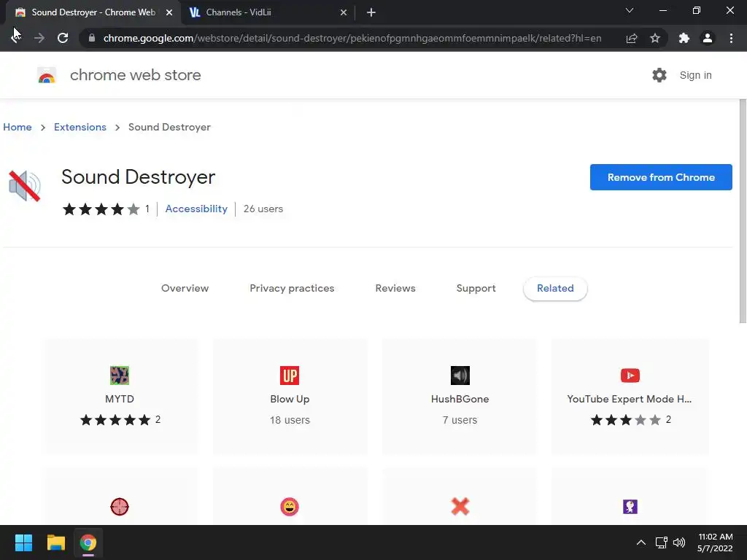Image resolution: width=747 pixels, height=560 pixels.
Task: Open the Support tab
Action: 476,288
